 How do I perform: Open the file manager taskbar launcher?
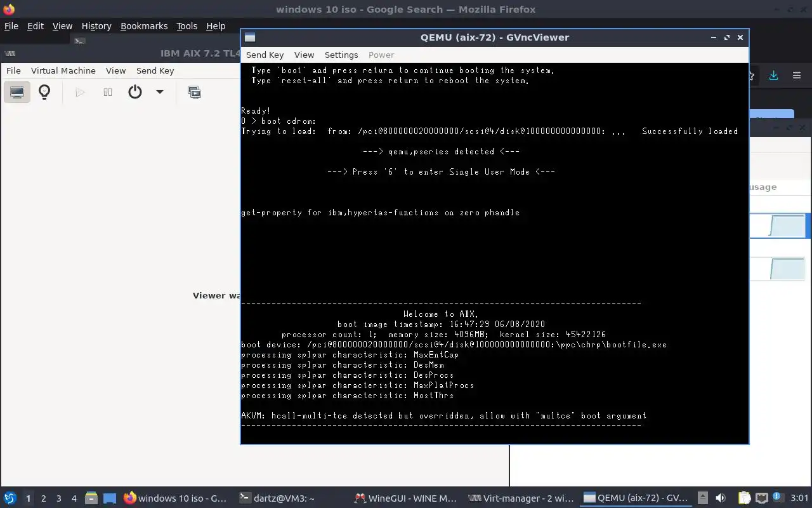[91, 498]
